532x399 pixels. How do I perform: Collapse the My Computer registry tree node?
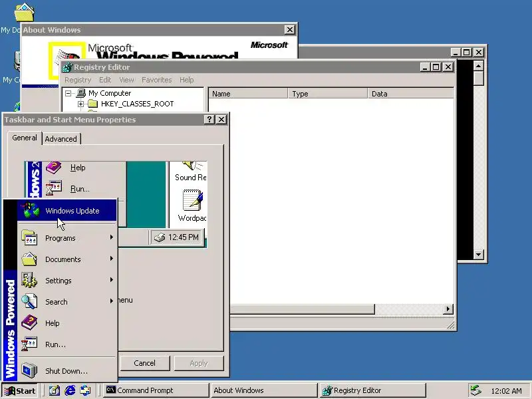pos(68,93)
